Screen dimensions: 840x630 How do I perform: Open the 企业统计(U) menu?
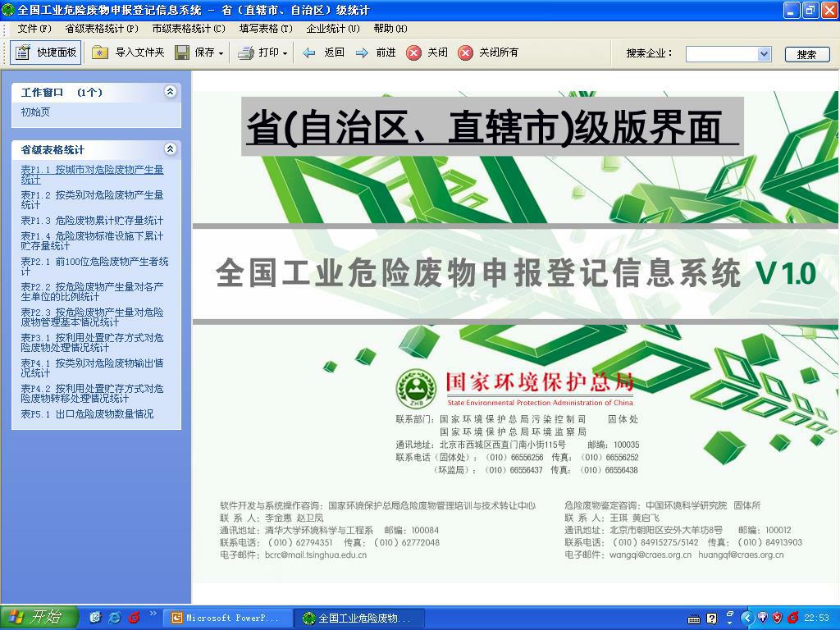[333, 29]
